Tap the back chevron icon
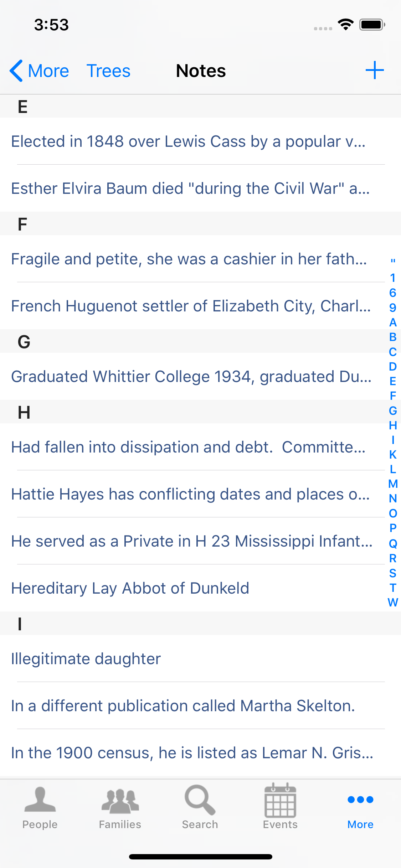The image size is (401, 868). tap(16, 71)
